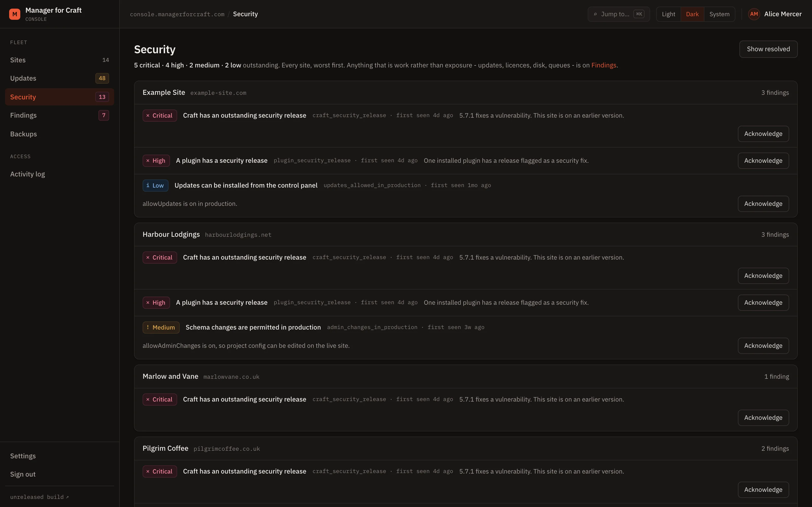Select the Dark theme option
This screenshot has height=507, width=812.
coord(692,14)
